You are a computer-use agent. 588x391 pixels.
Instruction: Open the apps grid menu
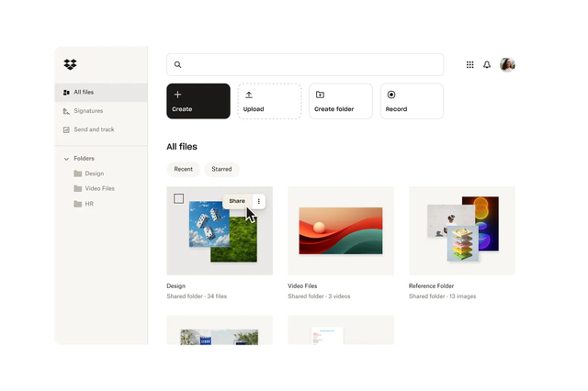(470, 65)
